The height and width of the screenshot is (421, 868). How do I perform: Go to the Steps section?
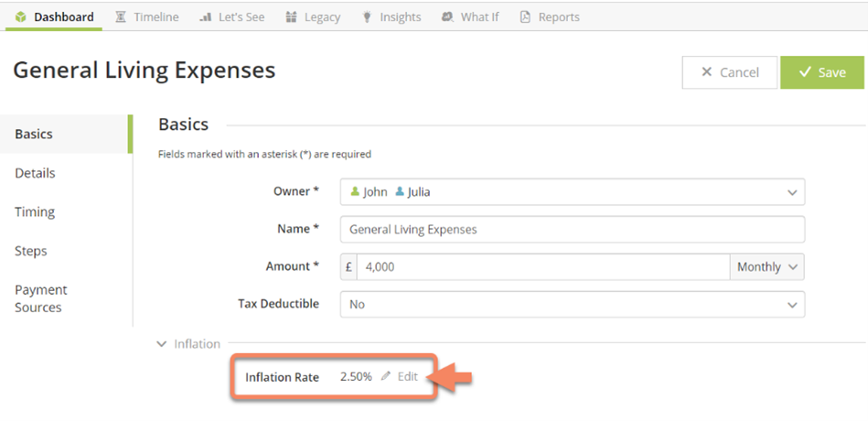[31, 251]
